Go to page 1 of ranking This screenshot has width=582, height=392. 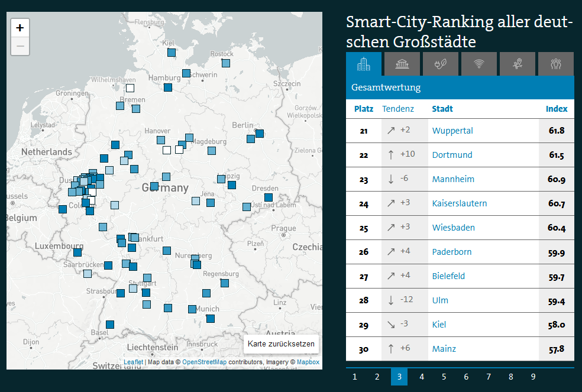pyautogui.click(x=354, y=377)
